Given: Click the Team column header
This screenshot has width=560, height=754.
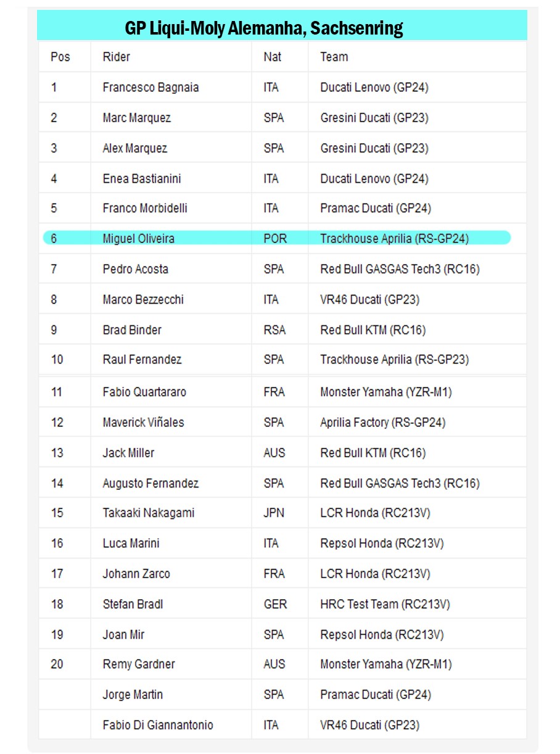Looking at the screenshot, I should (x=334, y=57).
